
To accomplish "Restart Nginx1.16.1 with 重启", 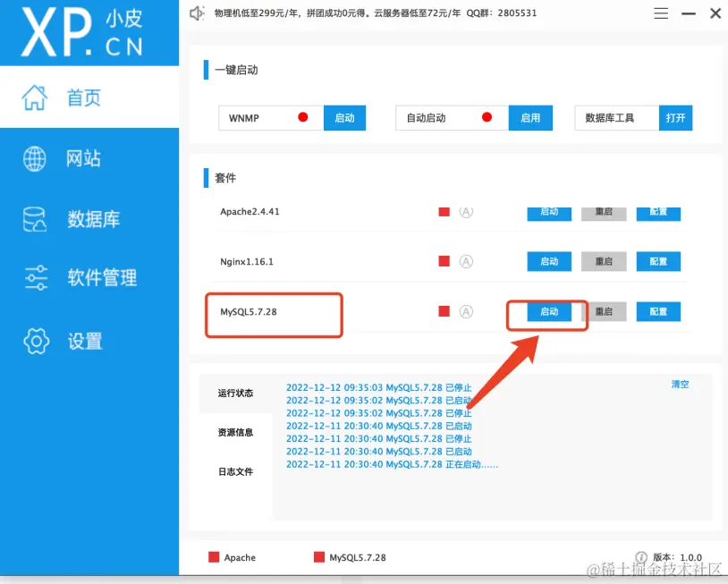I will [x=604, y=261].
